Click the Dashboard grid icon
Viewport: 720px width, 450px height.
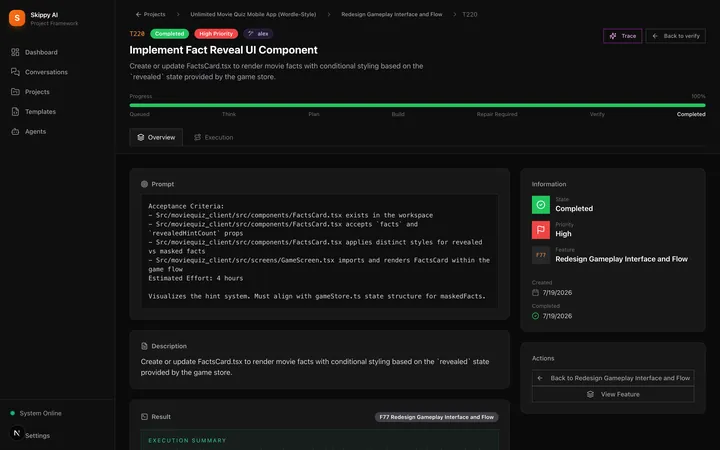point(15,52)
